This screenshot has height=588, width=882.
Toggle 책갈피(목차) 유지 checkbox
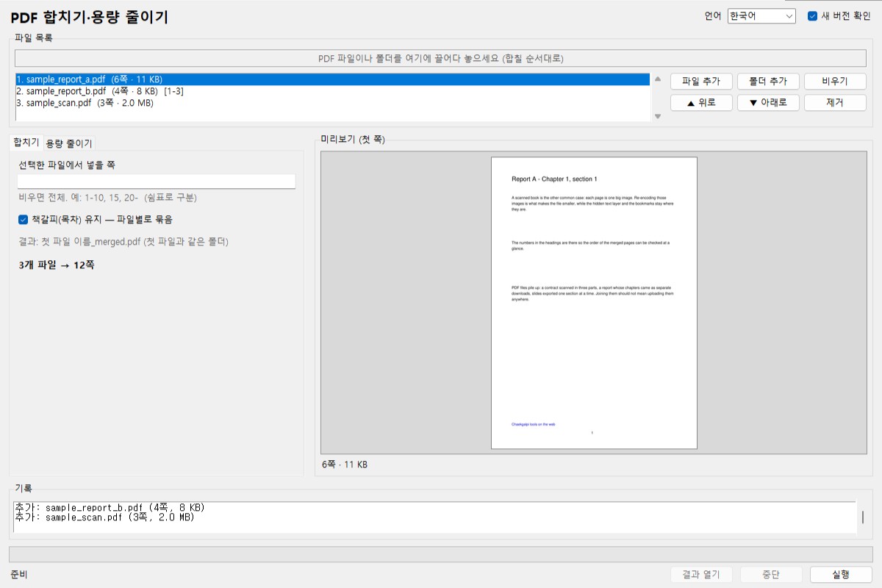[x=95, y=219]
